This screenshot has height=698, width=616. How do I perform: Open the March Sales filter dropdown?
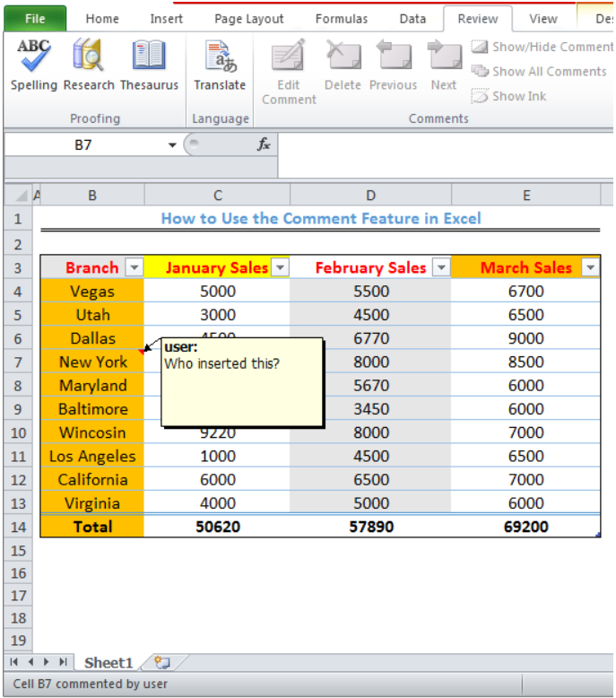(x=590, y=267)
